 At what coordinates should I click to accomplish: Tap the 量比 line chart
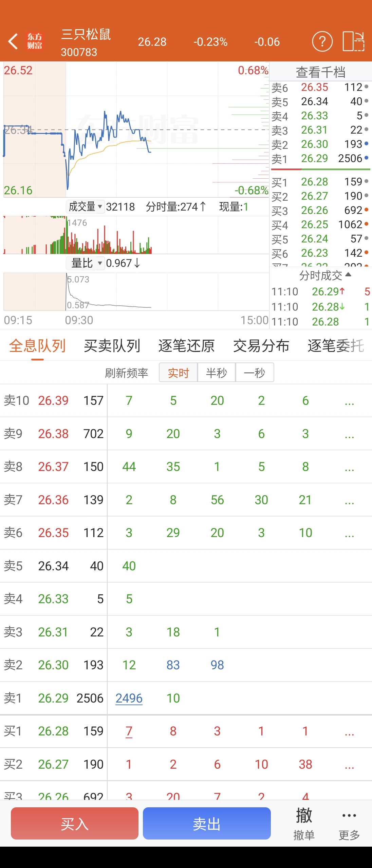click(136, 292)
